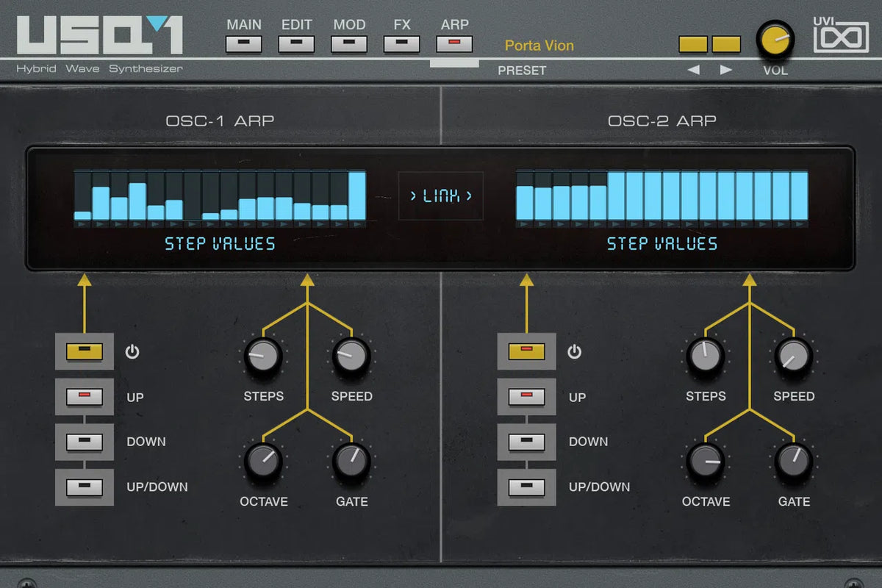Viewport: 882px width, 588px height.
Task: Click the OSC-1 SPEED knob
Action: pos(351,356)
